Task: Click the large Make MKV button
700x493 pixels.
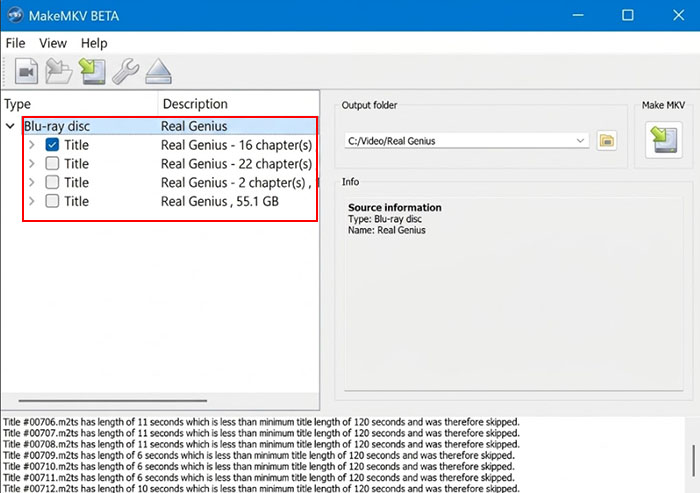Action: coord(664,140)
